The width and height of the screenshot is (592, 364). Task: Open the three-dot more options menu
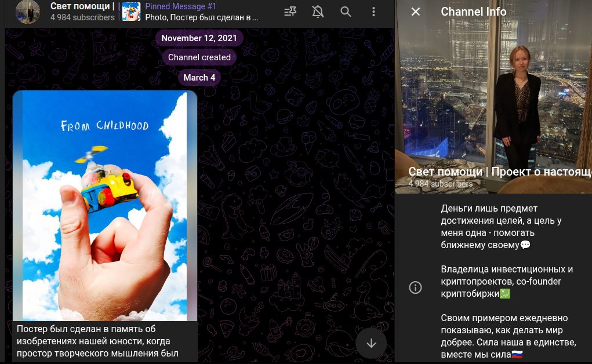click(x=373, y=12)
